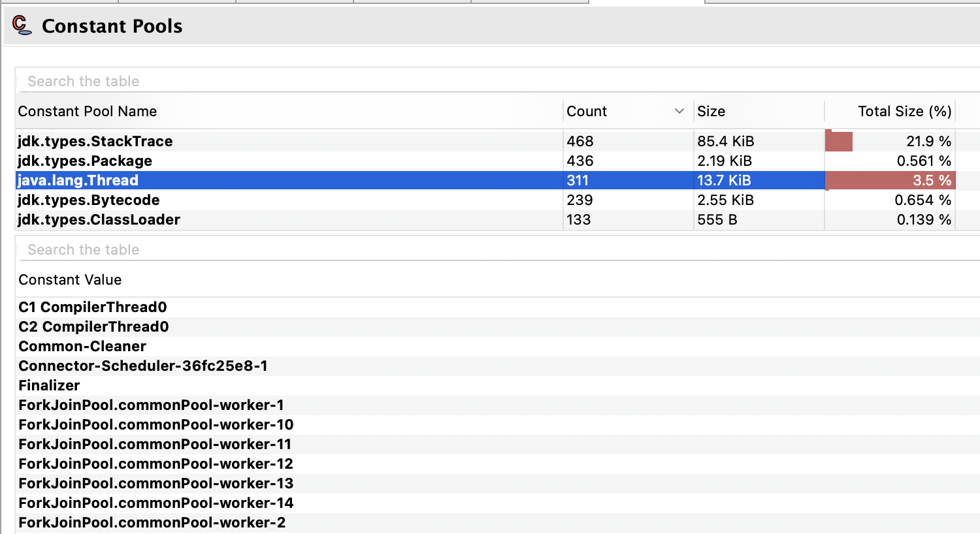This screenshot has width=980, height=534.
Task: Open the sort dropdown on the Count column
Action: (679, 111)
